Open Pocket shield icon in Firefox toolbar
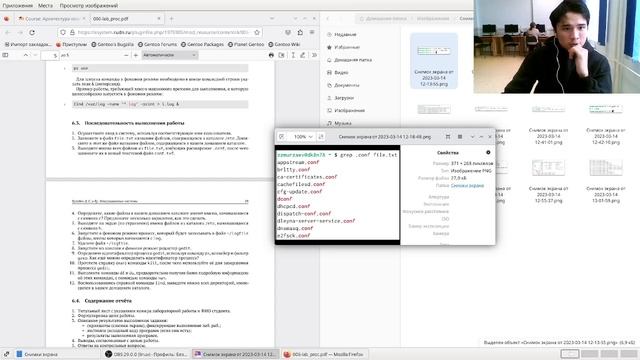 [288, 32]
